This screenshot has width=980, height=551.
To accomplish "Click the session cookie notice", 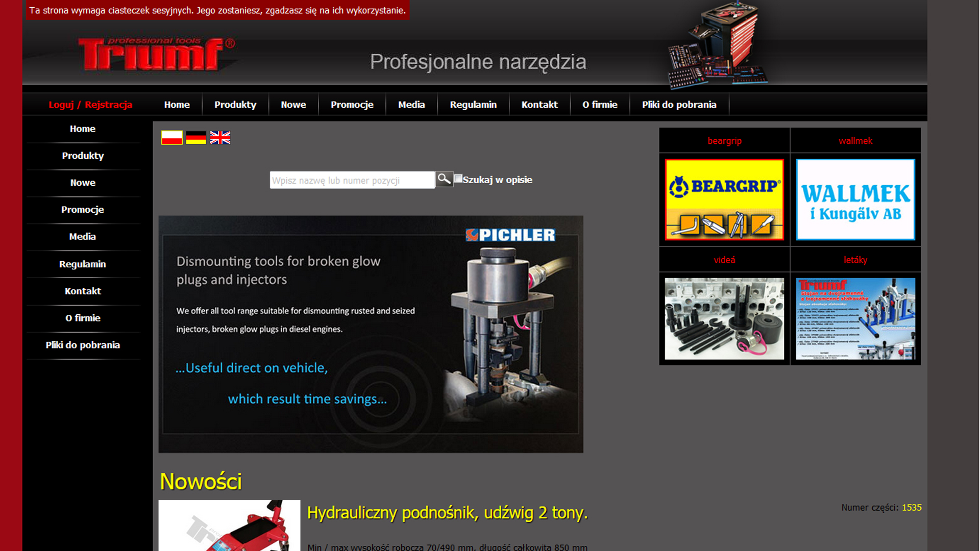I will pyautogui.click(x=218, y=10).
